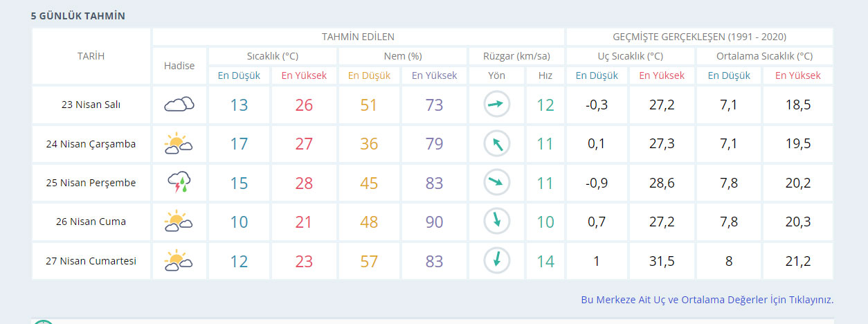Click the 'Hadise' column header
This screenshot has height=324, width=868.
tap(179, 66)
